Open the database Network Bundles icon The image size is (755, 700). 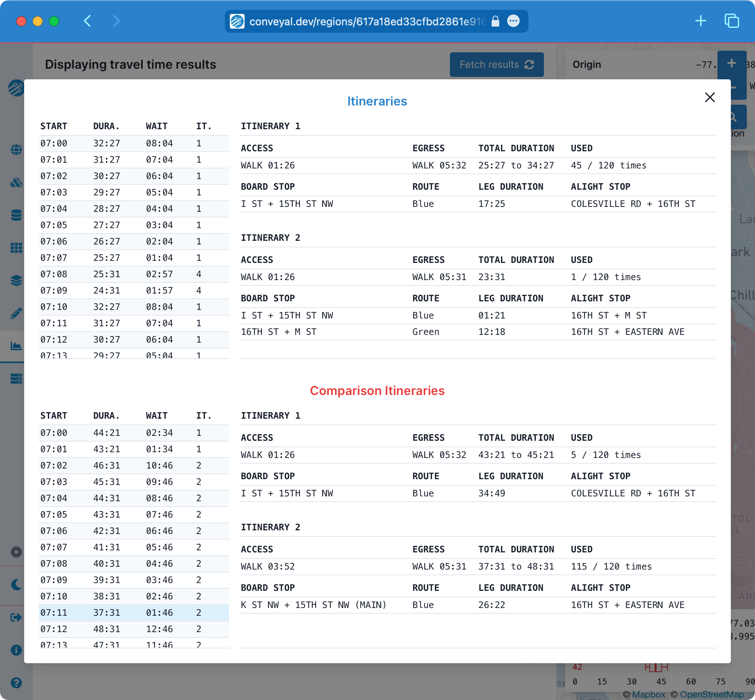point(16,215)
